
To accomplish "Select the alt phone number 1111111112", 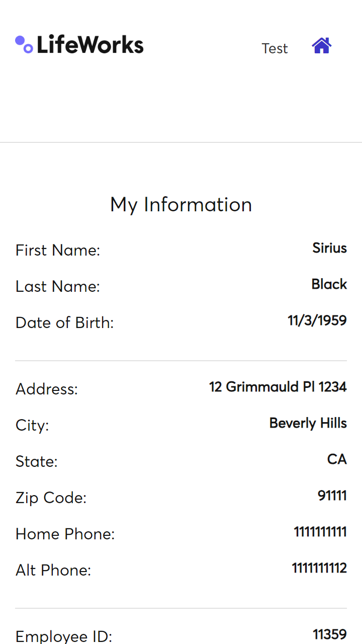I will 319,568.
